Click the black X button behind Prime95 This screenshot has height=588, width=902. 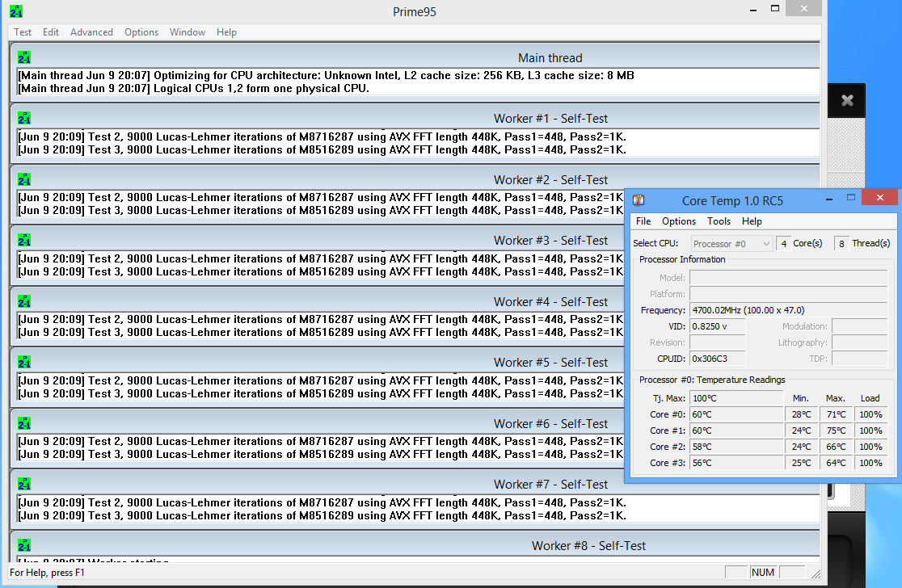[847, 101]
